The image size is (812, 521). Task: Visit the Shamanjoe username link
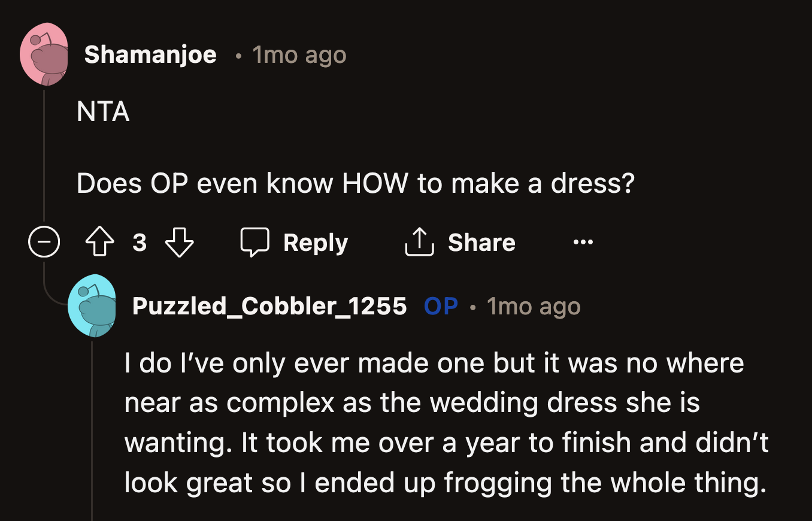[150, 55]
